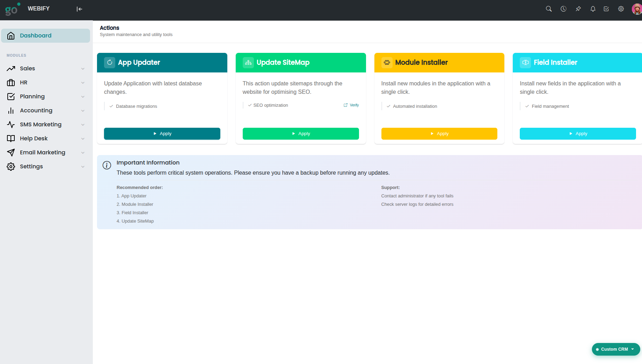Collapse the sidebar with the arrow icon
Image resolution: width=642 pixels, height=364 pixels.
80,9
